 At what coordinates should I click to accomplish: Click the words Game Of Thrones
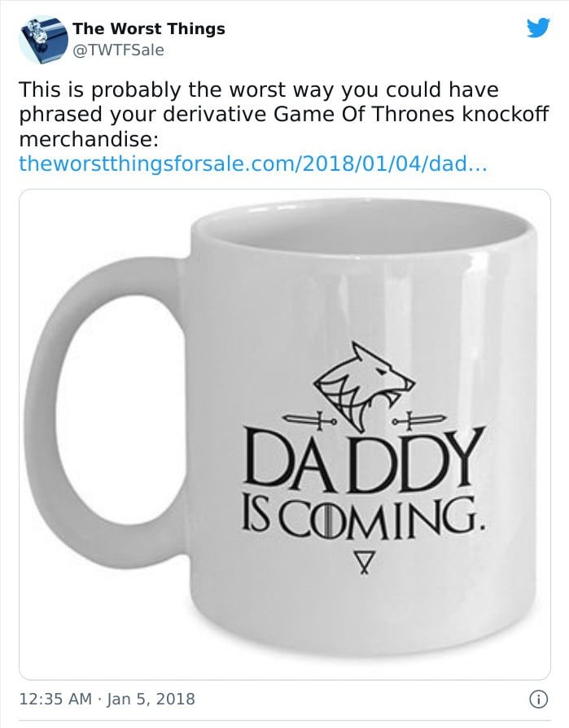tap(364, 114)
